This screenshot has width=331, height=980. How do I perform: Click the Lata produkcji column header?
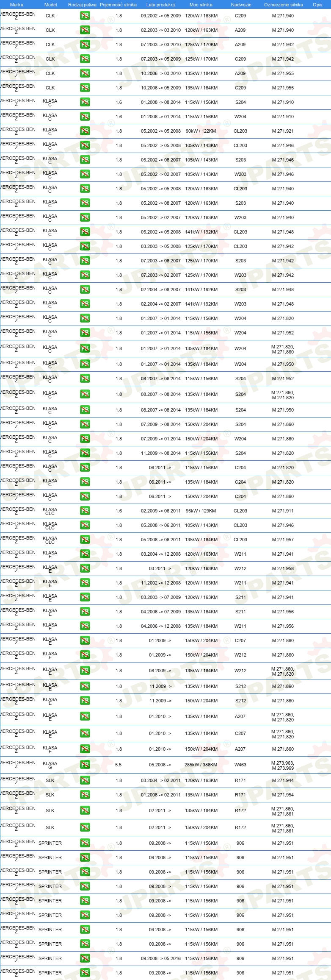click(161, 5)
